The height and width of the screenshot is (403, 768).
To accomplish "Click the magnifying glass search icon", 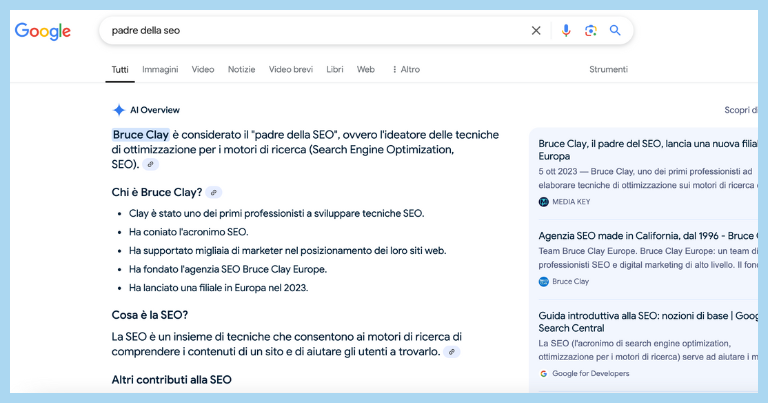I will [x=615, y=30].
